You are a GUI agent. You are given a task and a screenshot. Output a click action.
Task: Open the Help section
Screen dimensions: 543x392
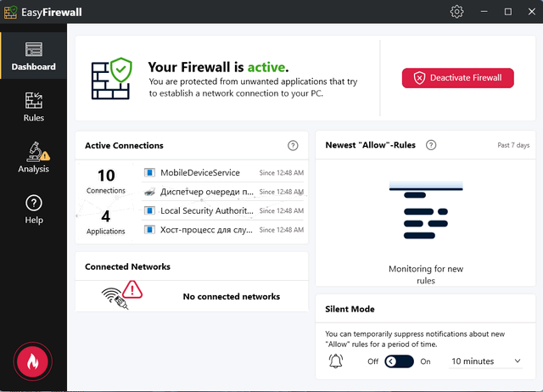click(x=34, y=209)
